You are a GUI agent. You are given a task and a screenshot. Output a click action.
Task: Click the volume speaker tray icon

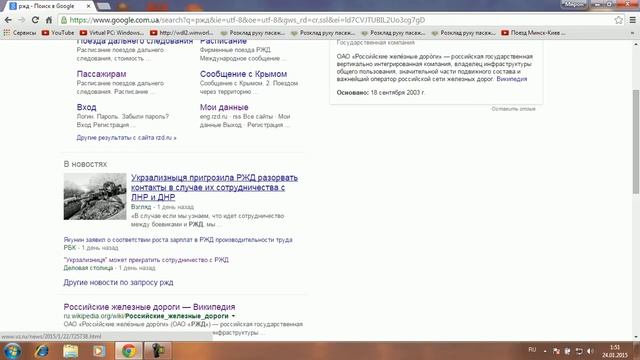(590, 351)
